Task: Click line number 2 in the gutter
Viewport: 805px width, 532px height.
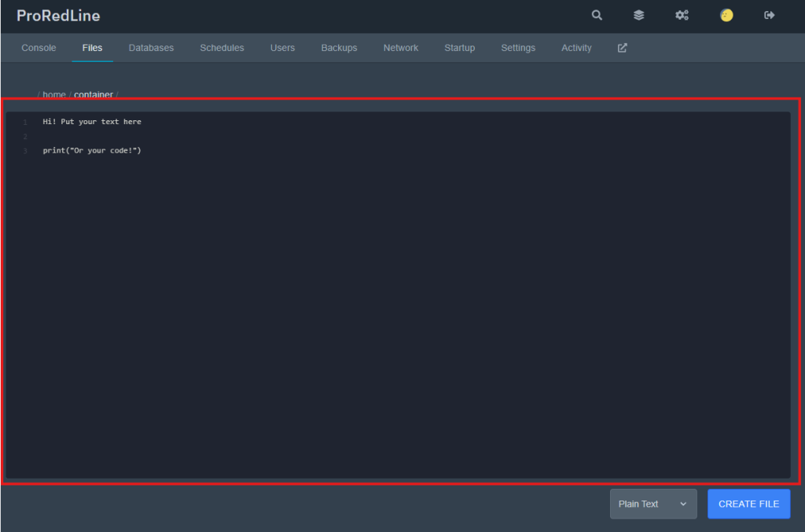Action: 24,137
